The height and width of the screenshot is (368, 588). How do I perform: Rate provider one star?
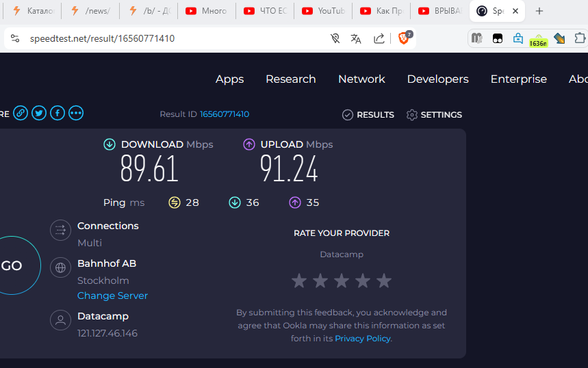click(x=299, y=280)
